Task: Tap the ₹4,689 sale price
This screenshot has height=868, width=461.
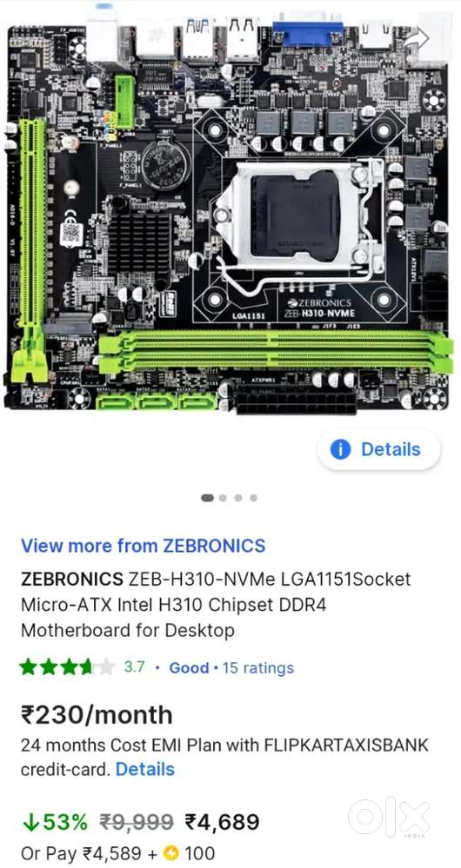Action: 222,821
